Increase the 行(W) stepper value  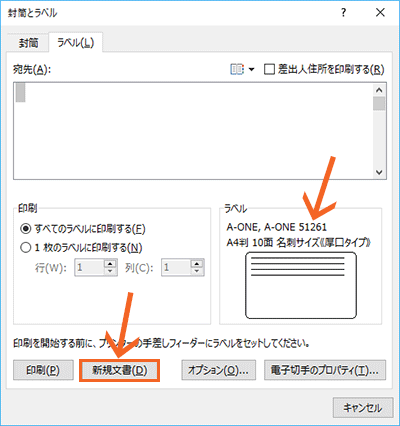[110, 264]
